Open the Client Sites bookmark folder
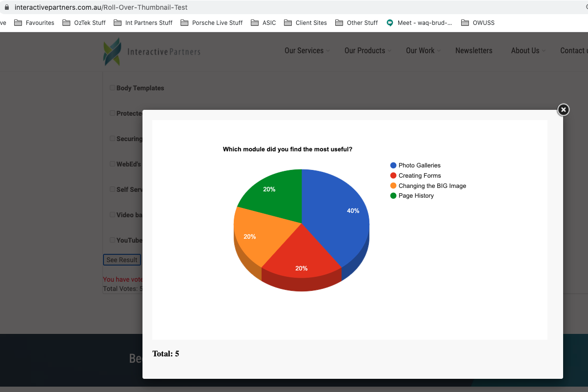 pyautogui.click(x=312, y=22)
